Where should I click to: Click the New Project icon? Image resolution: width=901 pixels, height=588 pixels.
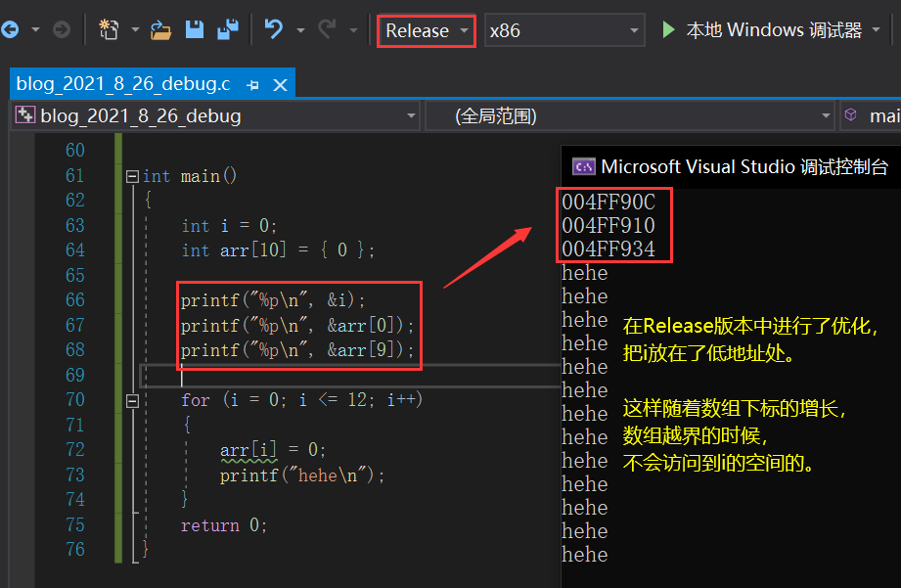click(x=108, y=29)
